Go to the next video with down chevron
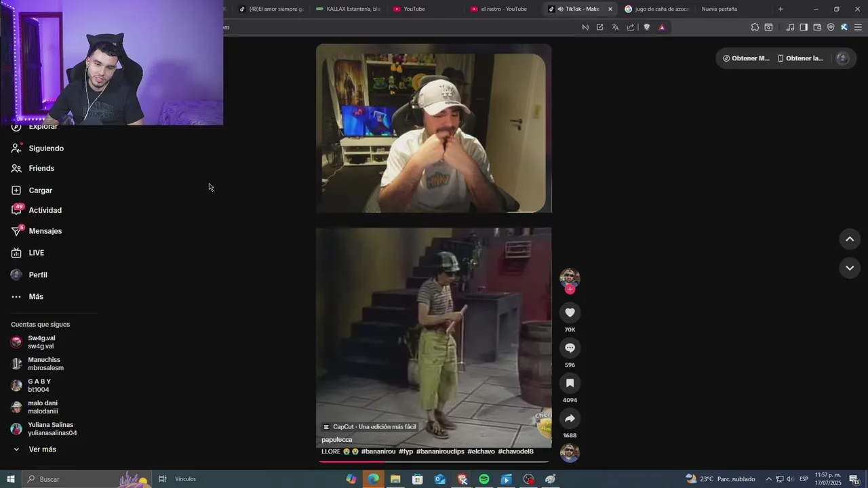Image resolution: width=868 pixels, height=488 pixels. 850,268
